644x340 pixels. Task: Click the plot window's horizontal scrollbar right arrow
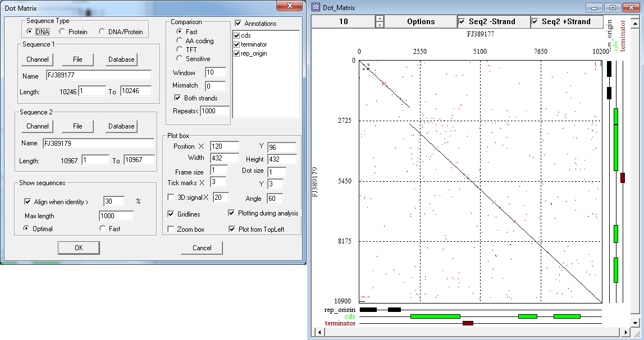click(x=625, y=332)
